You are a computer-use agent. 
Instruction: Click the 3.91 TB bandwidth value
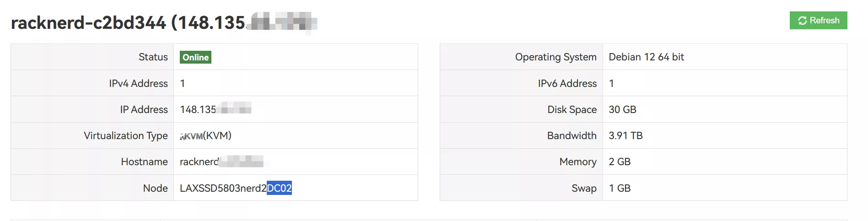coord(625,136)
